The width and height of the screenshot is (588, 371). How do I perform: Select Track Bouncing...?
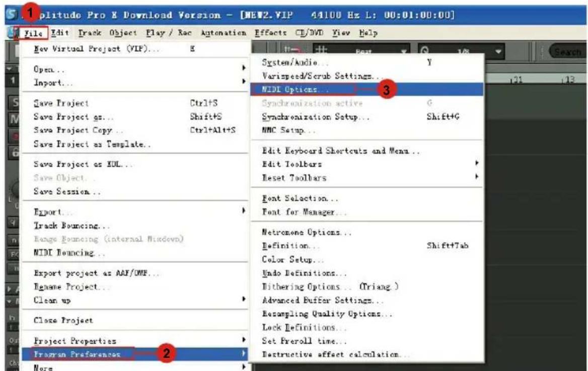[135, 226]
